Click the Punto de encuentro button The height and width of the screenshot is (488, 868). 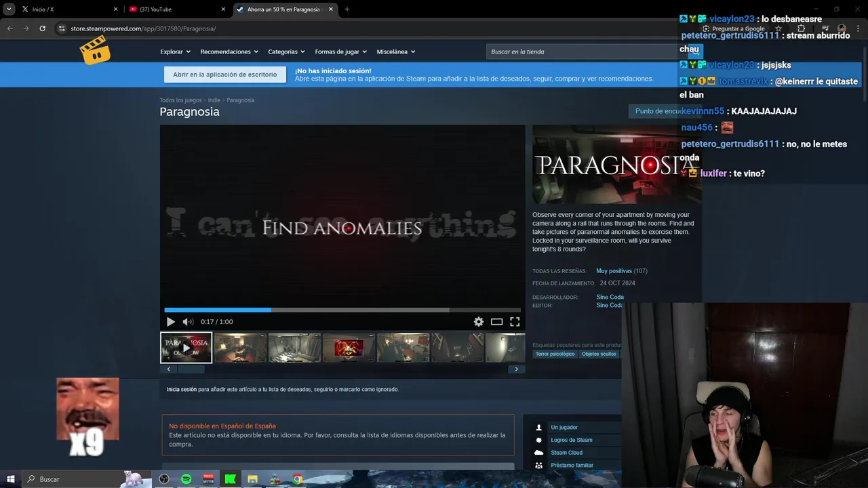click(x=665, y=111)
